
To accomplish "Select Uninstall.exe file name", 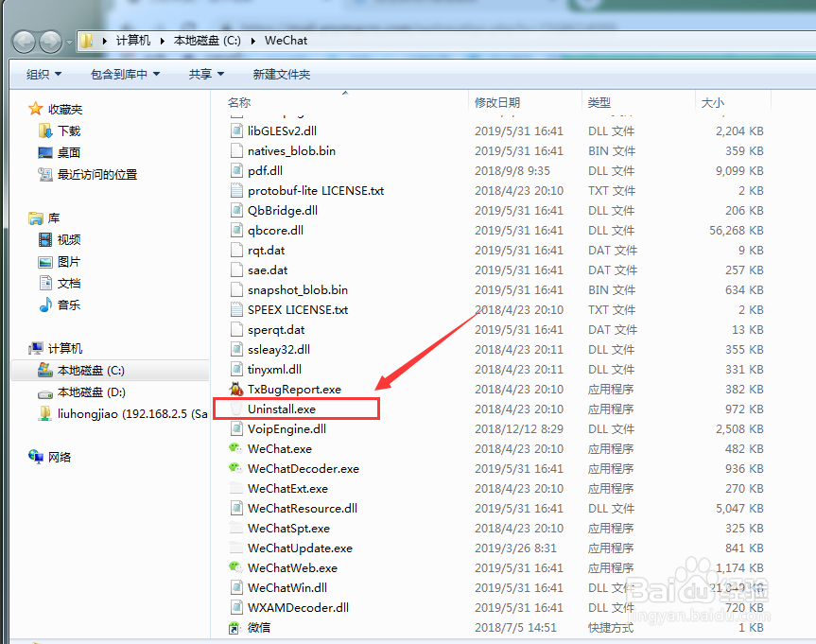I will point(282,409).
